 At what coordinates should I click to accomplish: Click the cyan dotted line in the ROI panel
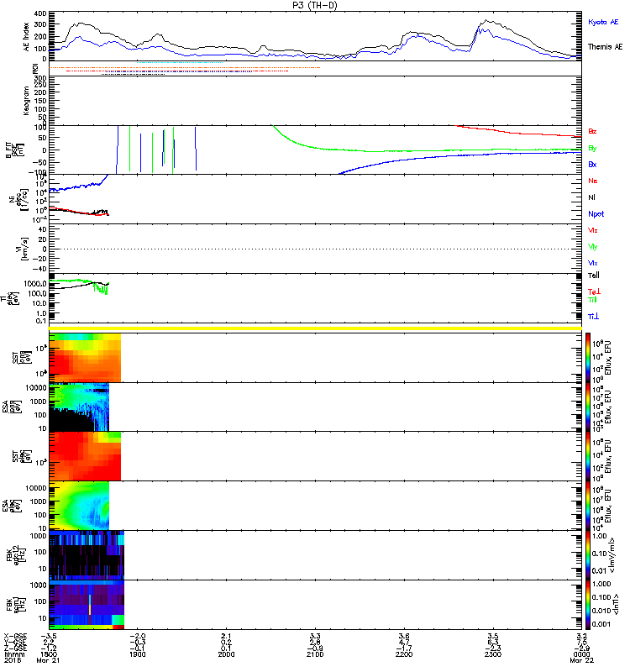[x=181, y=63]
